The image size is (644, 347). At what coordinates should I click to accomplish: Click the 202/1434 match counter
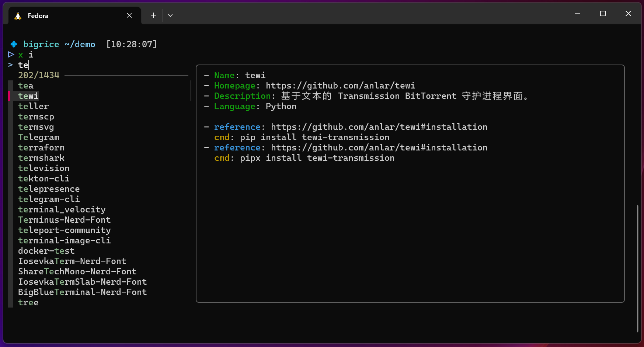click(x=39, y=75)
